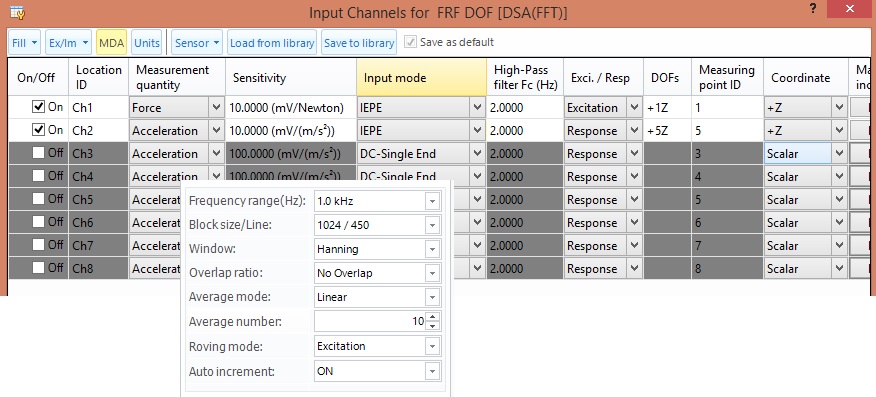Click Load from library
This screenshot has width=876, height=397.
[272, 42]
